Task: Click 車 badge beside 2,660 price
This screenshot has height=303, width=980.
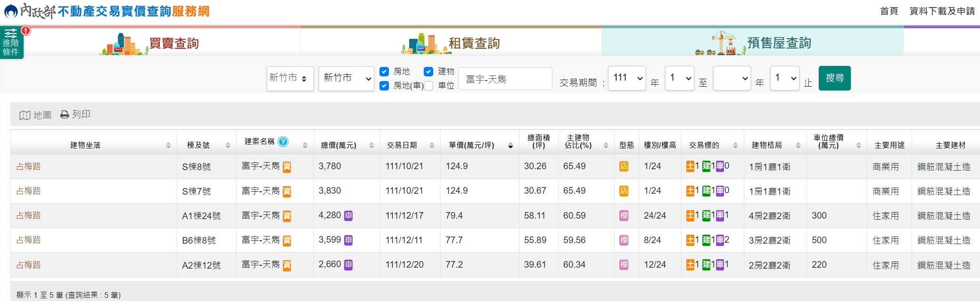Action: [348, 264]
